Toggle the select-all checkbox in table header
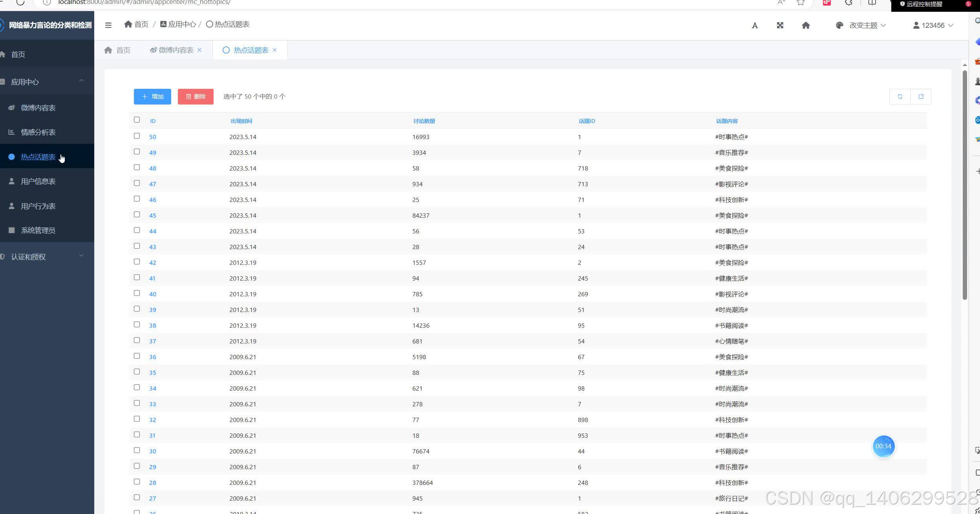 pyautogui.click(x=137, y=120)
